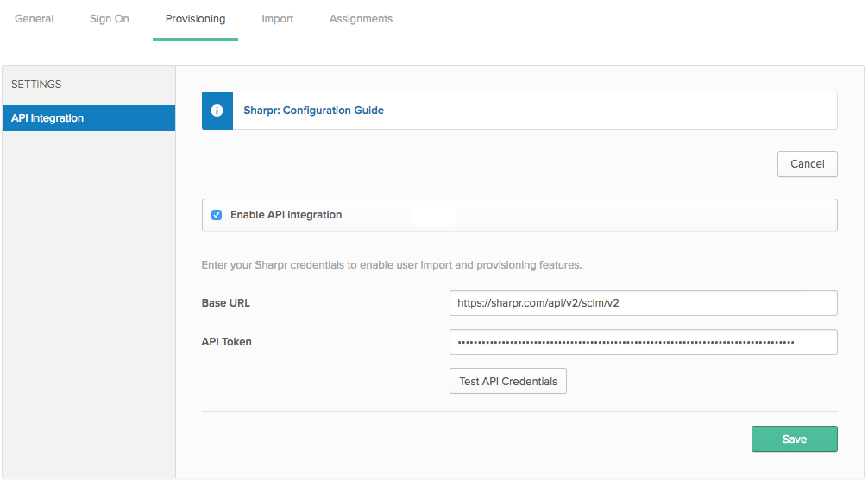The image size is (868, 481).
Task: Click empty space in the Configuration Guide banner
Action: [604, 111]
